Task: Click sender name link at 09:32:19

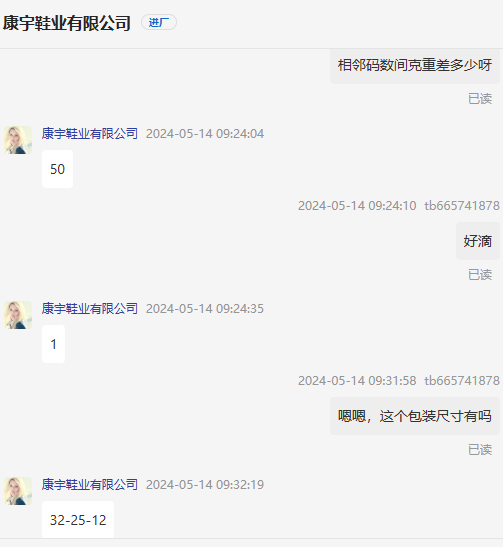Action: point(90,485)
